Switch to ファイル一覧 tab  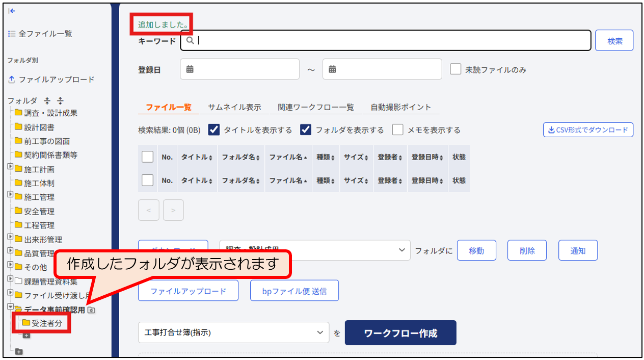pyautogui.click(x=169, y=107)
